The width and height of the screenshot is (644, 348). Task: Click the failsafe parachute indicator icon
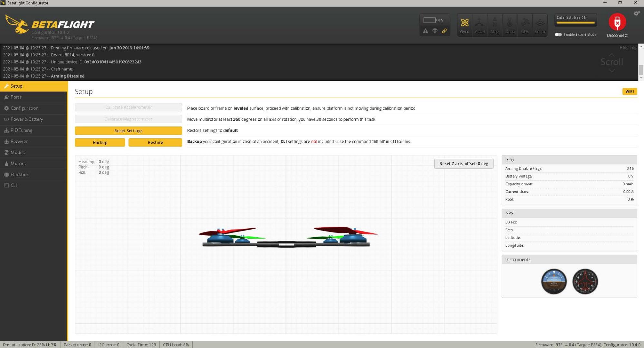pos(435,31)
